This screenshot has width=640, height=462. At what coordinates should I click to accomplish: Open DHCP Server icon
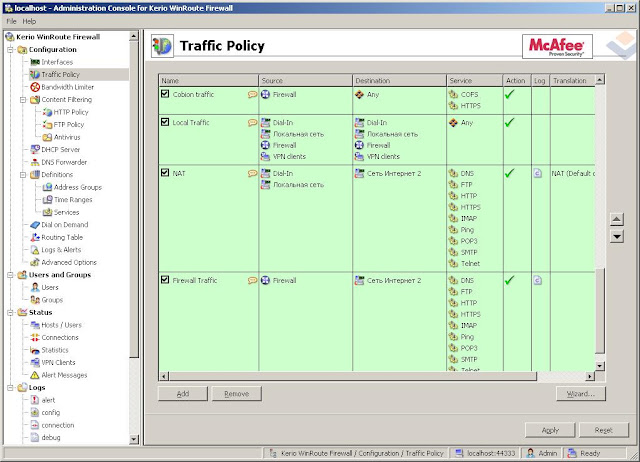coord(35,149)
